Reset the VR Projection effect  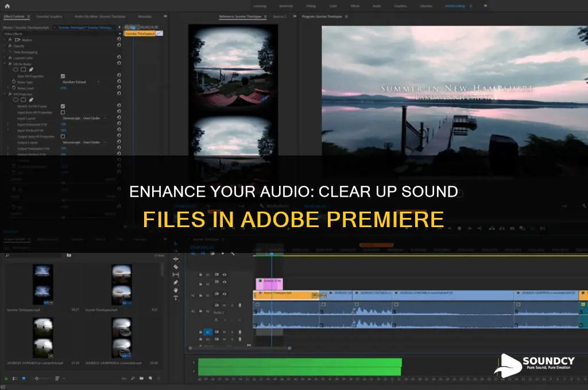point(119,93)
